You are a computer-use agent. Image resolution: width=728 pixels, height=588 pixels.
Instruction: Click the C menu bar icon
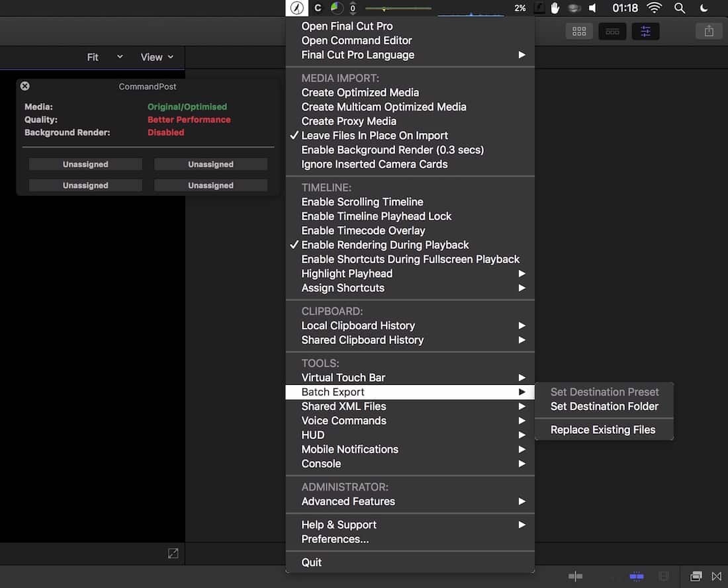click(x=318, y=8)
